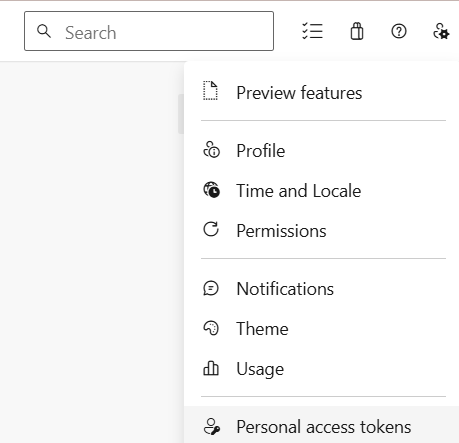Open the Profile menu entry
Image resolution: width=459 pixels, height=443 pixels.
coord(321,151)
